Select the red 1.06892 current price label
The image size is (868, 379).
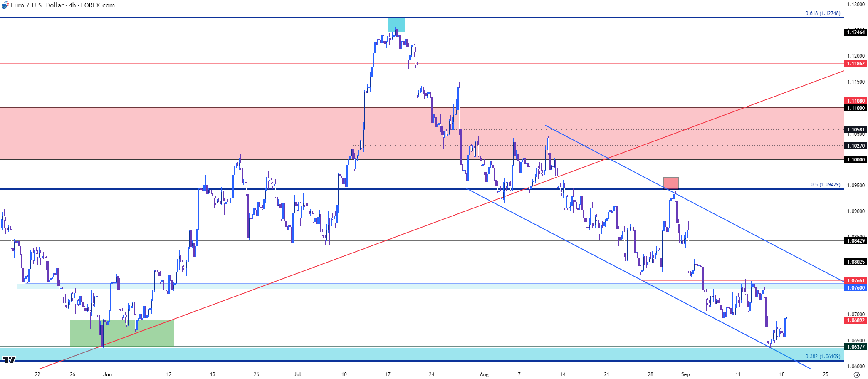[x=856, y=320]
